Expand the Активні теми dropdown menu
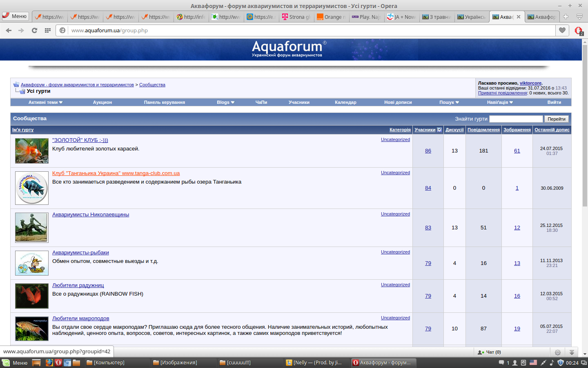Screen dimensions: 588x368 [45, 102]
